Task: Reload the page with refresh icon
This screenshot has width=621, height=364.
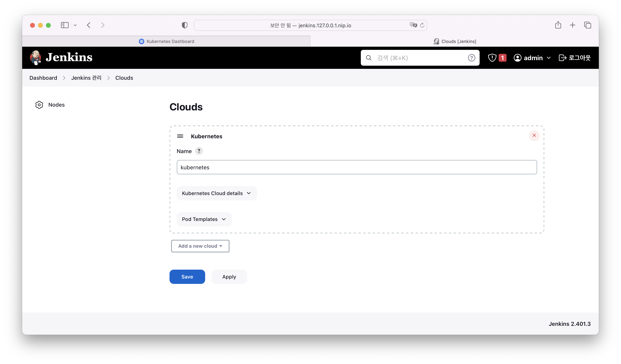Action: pyautogui.click(x=422, y=25)
